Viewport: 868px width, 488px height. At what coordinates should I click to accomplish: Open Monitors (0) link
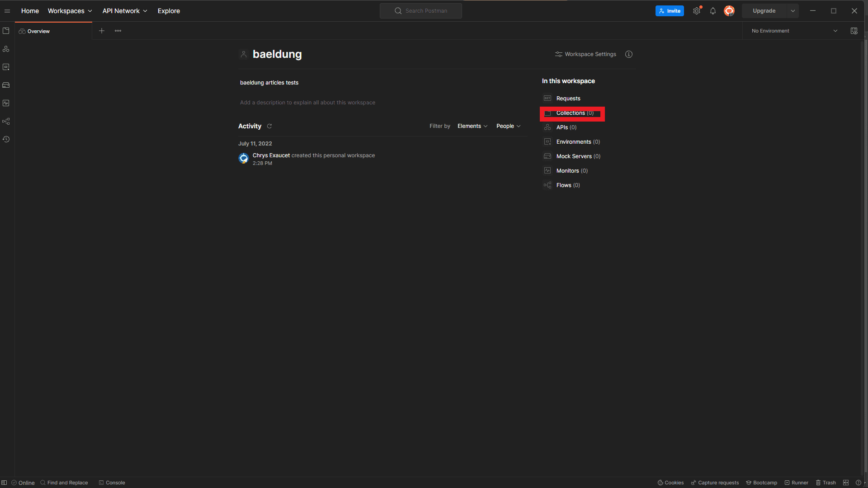point(566,171)
